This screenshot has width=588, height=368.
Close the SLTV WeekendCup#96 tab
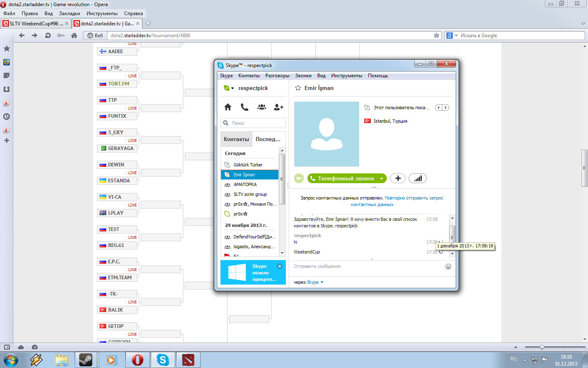click(67, 24)
